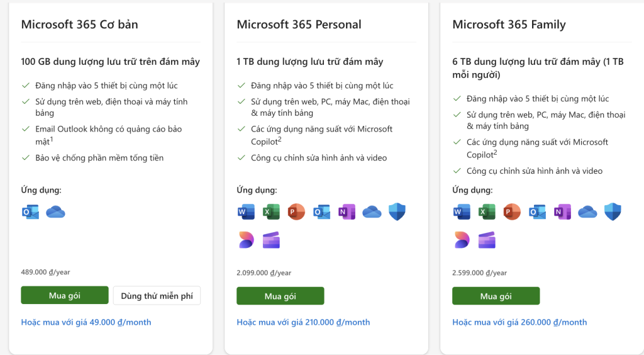Image resolution: width=644 pixels, height=355 pixels.
Task: Click the OneDrive icon in Family plan
Action: [x=587, y=212]
